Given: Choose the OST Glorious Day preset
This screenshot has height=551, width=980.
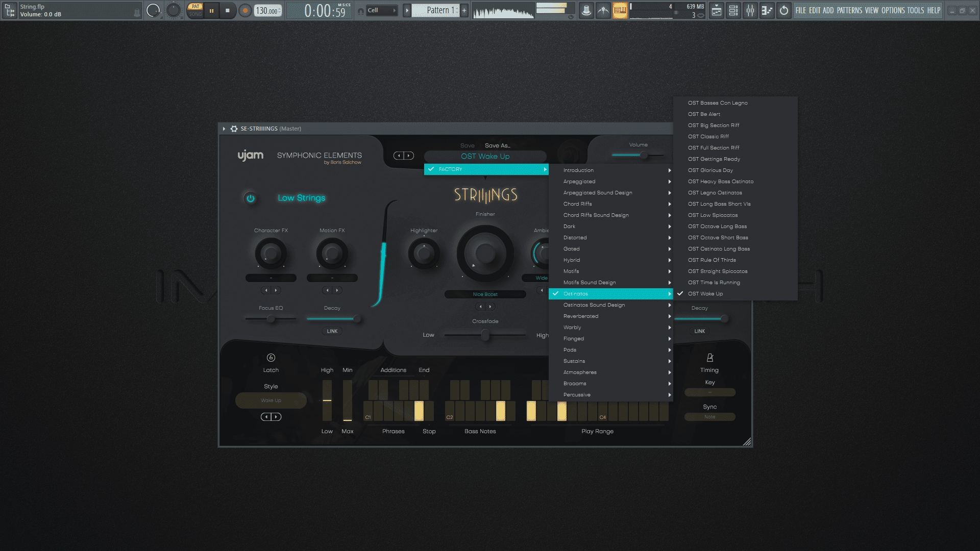Looking at the screenshot, I should coord(736,170).
